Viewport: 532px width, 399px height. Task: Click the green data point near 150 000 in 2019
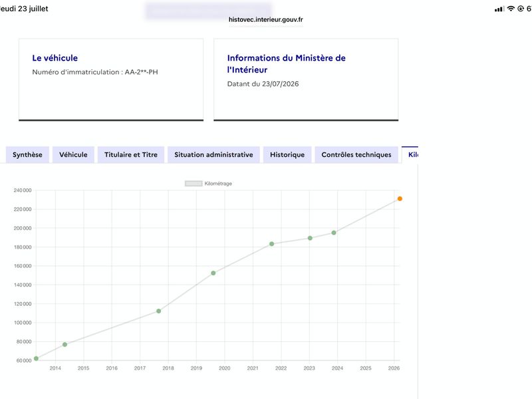213,273
